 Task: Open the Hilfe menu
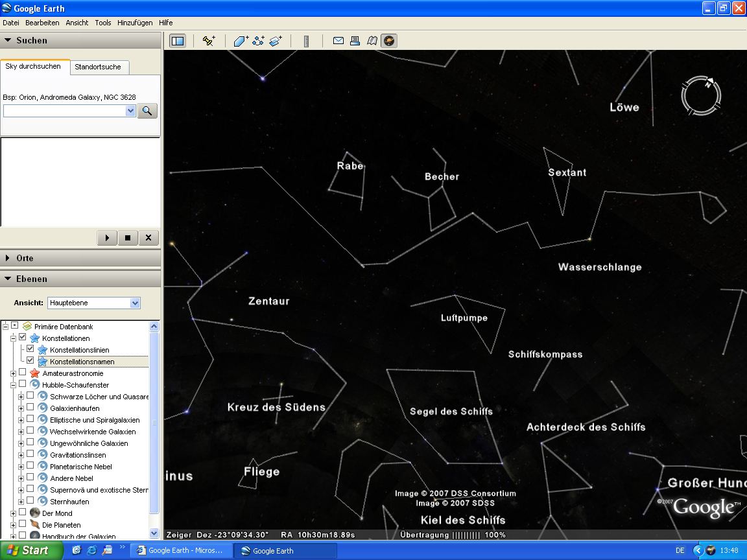pos(166,23)
